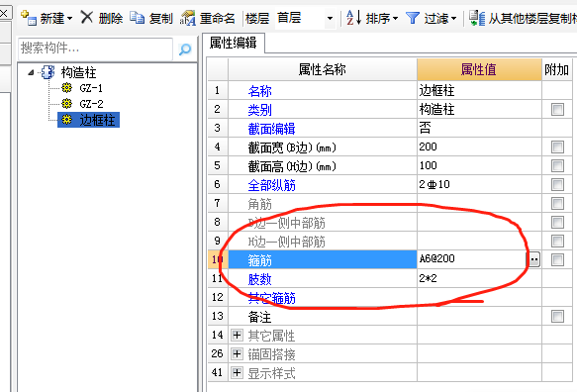Viewport: 577px width, 392px height.
Task: Click the value cell 构造柱 for 类别
Action: [x=479, y=109]
